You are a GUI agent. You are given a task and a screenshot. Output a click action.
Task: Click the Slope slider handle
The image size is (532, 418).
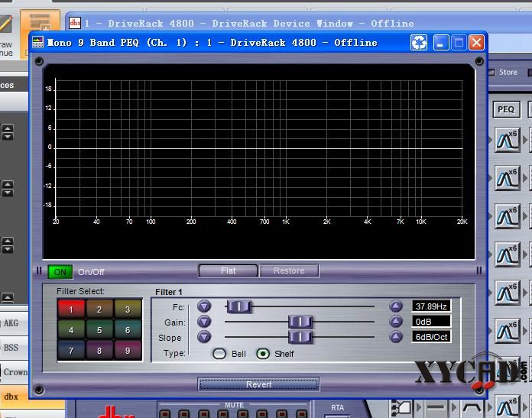click(x=300, y=337)
